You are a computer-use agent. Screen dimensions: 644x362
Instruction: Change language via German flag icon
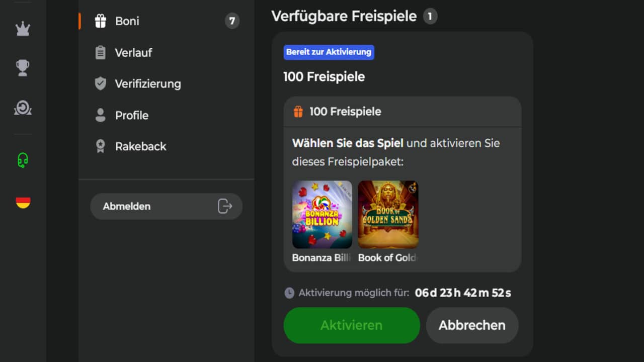click(23, 202)
